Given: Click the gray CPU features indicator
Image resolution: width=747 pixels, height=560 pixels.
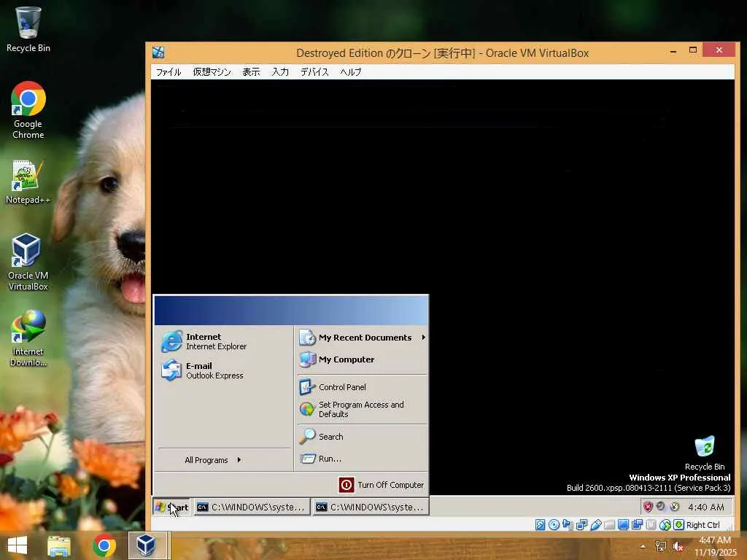Looking at the screenshot, I should [651, 525].
